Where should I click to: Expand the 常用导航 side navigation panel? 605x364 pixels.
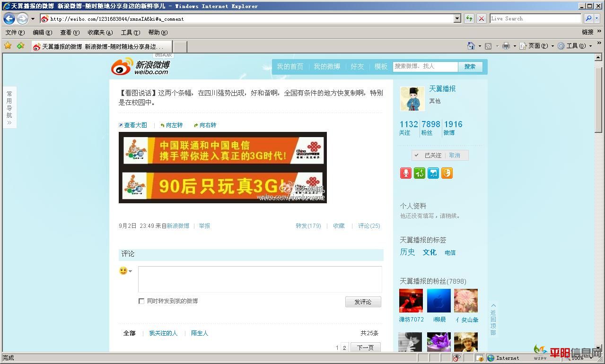[x=9, y=108]
